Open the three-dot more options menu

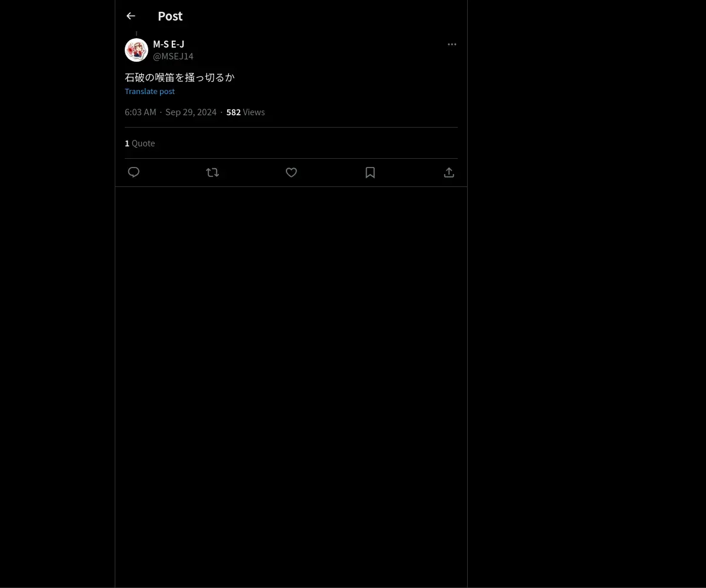point(452,44)
